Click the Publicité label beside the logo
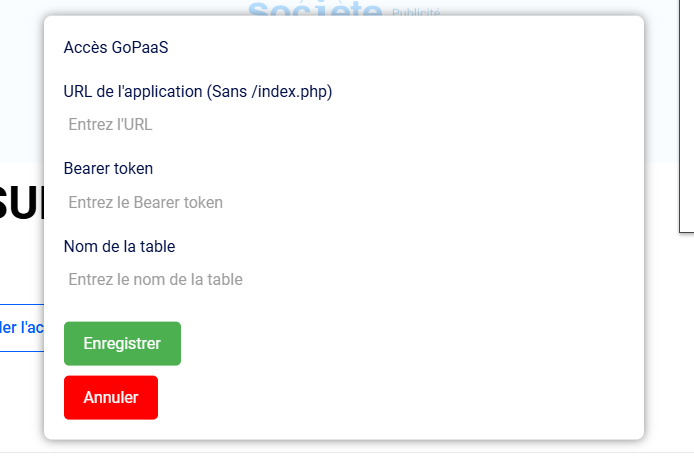This screenshot has height=476, width=694. 416,12
